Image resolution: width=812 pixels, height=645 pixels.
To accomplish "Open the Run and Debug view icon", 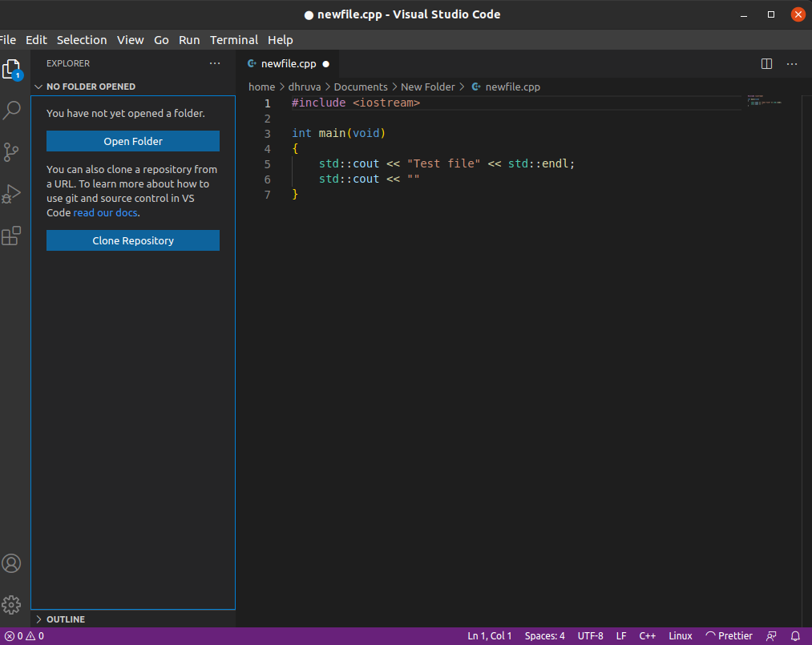I will pyautogui.click(x=11, y=194).
